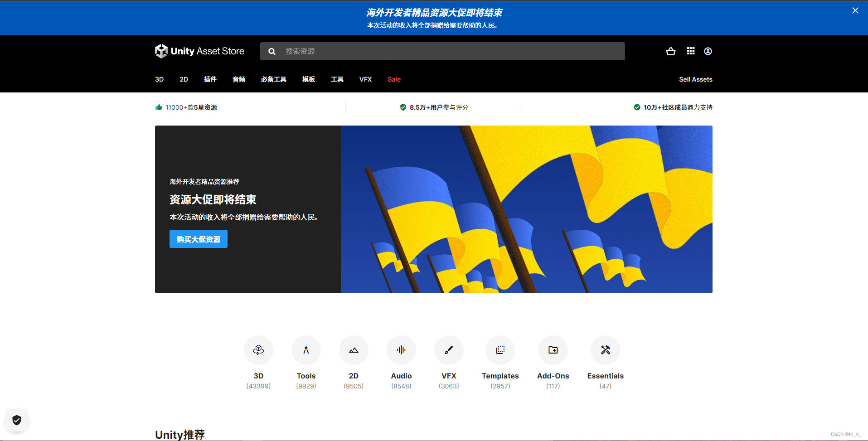Open the 模板 nav menu
Image resolution: width=868 pixels, height=441 pixels.
[x=308, y=79]
